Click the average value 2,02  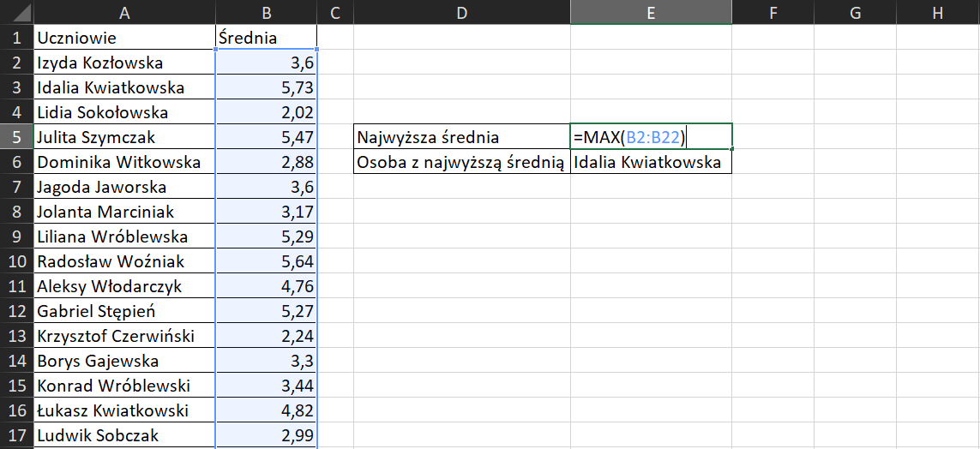tap(267, 111)
